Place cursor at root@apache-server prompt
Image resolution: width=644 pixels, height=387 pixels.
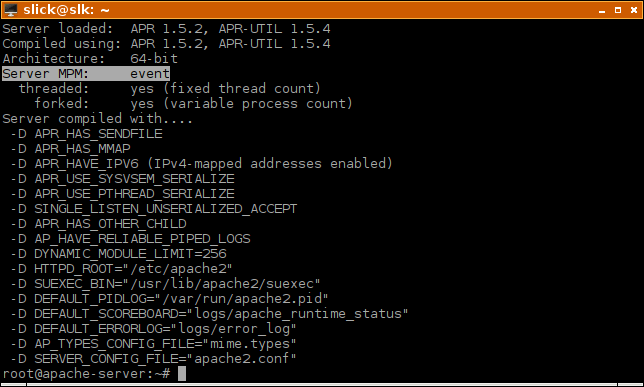coord(86,374)
